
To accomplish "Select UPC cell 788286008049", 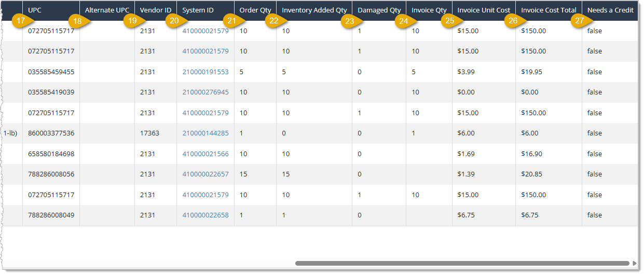I will click(51, 215).
